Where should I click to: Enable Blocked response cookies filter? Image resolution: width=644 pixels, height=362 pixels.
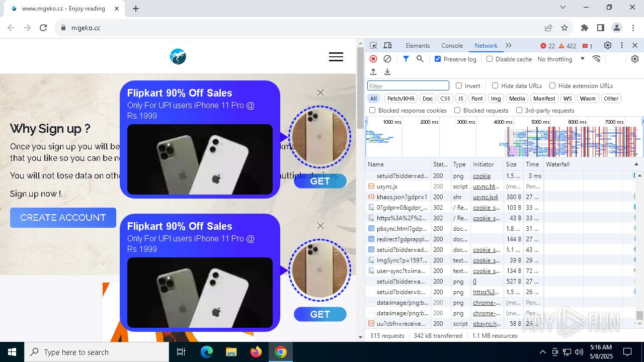coord(372,110)
